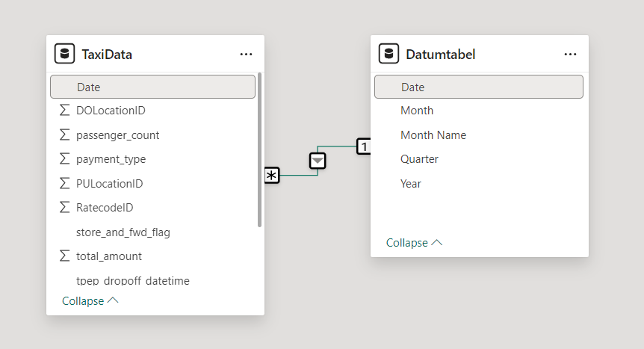Click the Datumtabel table database icon
Screen dimensions: 644x349
coord(388,55)
